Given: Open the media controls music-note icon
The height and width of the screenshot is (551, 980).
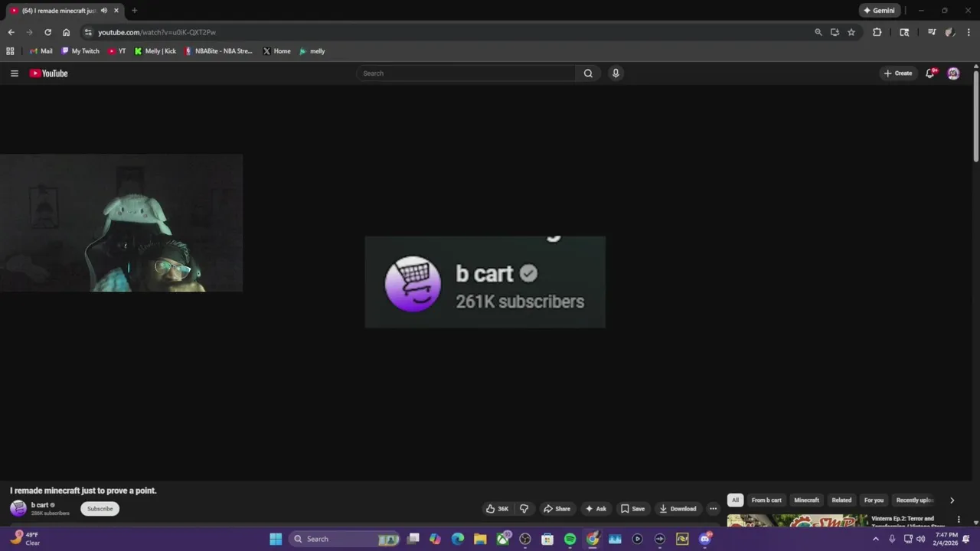Looking at the screenshot, I should (932, 32).
